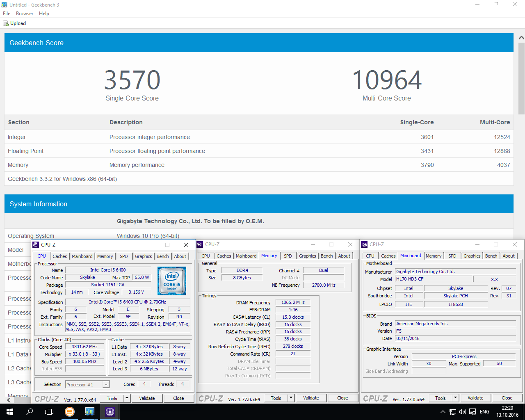Select the CPU tab in middle CPU-Z window

[x=206, y=256]
